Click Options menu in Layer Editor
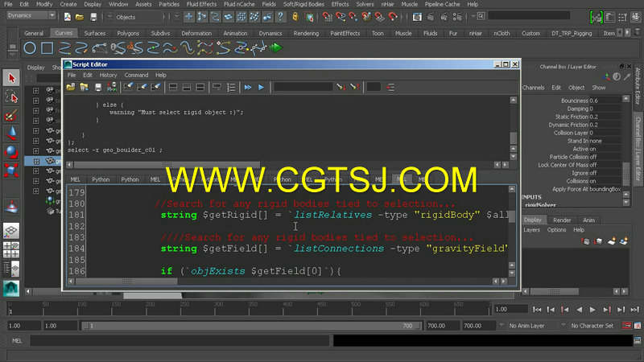This screenshot has height=362, width=644. click(x=556, y=230)
